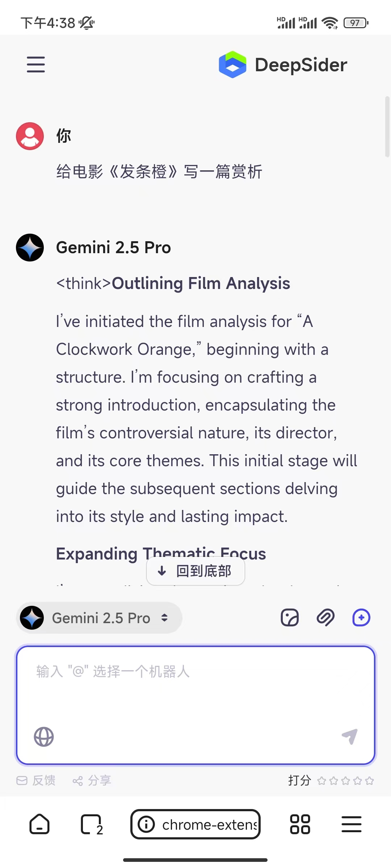This screenshot has height=868, width=391.
Task: Open browser apps grid icon
Action: tap(300, 825)
